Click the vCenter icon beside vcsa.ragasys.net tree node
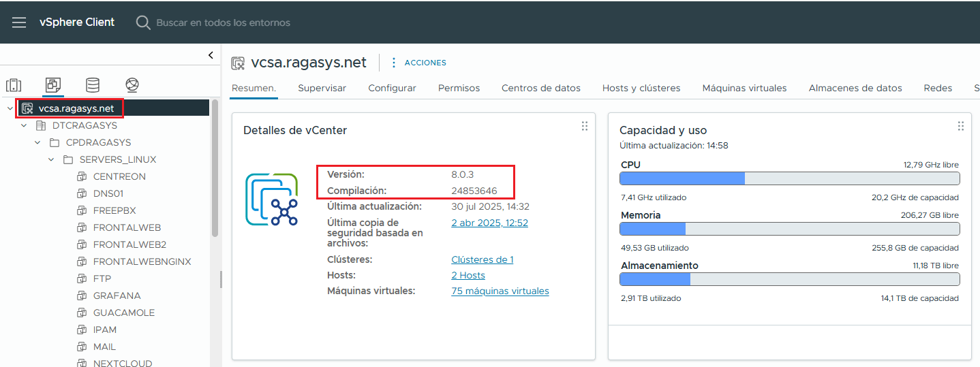 pyautogui.click(x=27, y=108)
